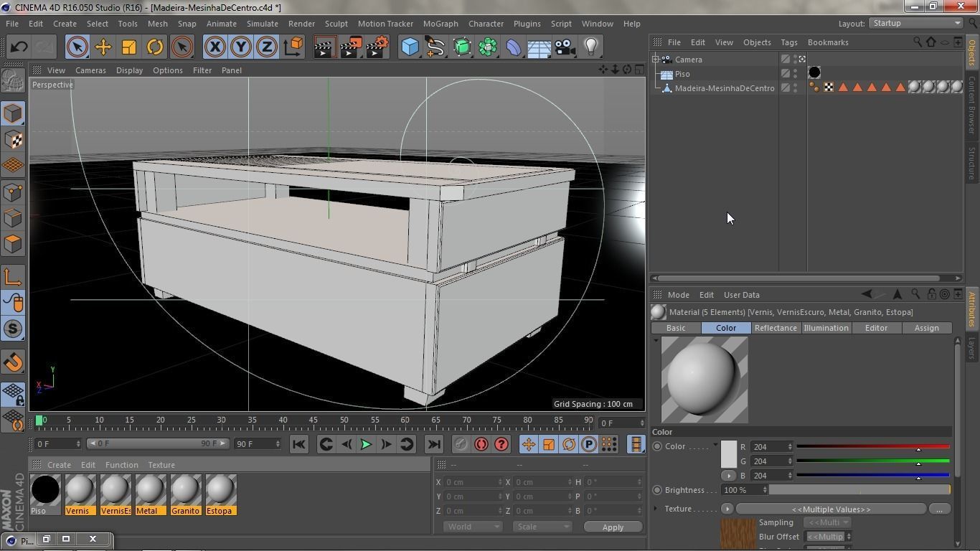Click Go to Start of timeline
The image size is (980, 551).
click(x=299, y=444)
